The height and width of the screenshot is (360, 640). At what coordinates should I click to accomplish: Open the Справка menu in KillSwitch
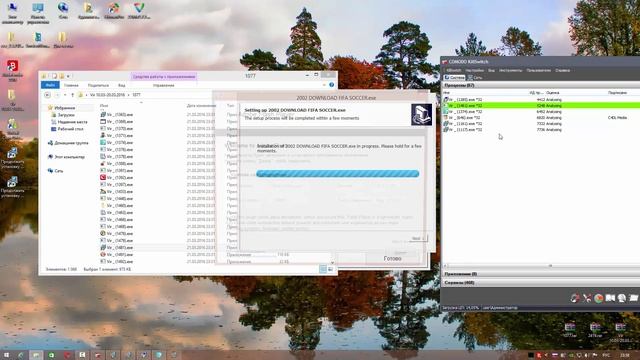click(x=562, y=70)
